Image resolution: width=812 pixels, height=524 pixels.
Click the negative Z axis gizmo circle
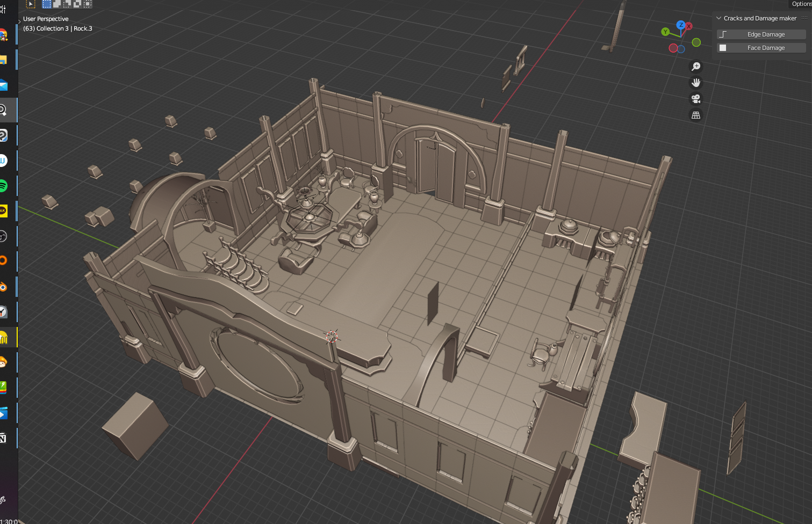(x=681, y=49)
